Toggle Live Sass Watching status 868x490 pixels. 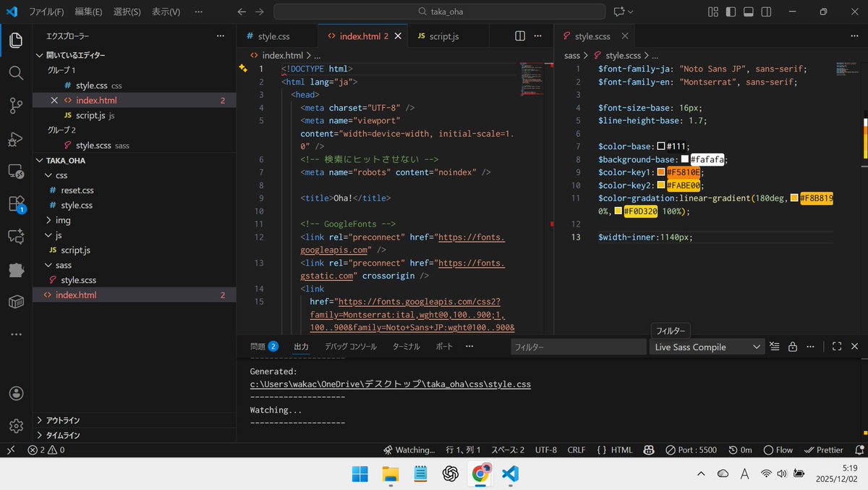409,450
